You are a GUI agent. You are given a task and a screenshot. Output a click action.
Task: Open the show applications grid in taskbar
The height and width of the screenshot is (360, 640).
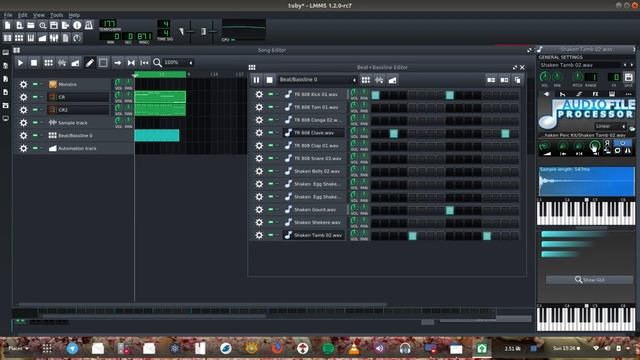coord(47,348)
